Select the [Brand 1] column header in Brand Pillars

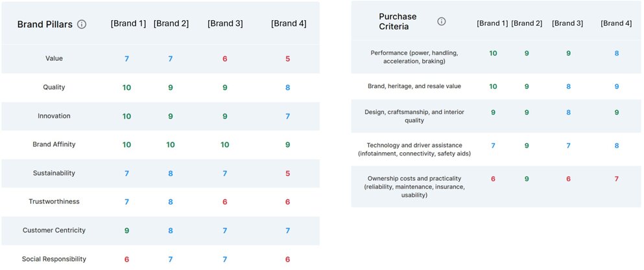click(x=128, y=24)
